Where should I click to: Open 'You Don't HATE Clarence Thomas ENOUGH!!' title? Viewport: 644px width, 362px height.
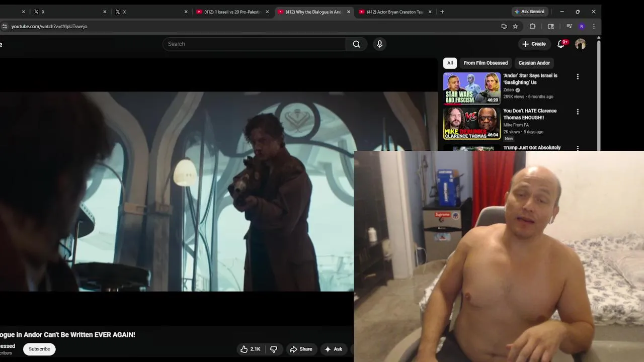click(x=530, y=114)
